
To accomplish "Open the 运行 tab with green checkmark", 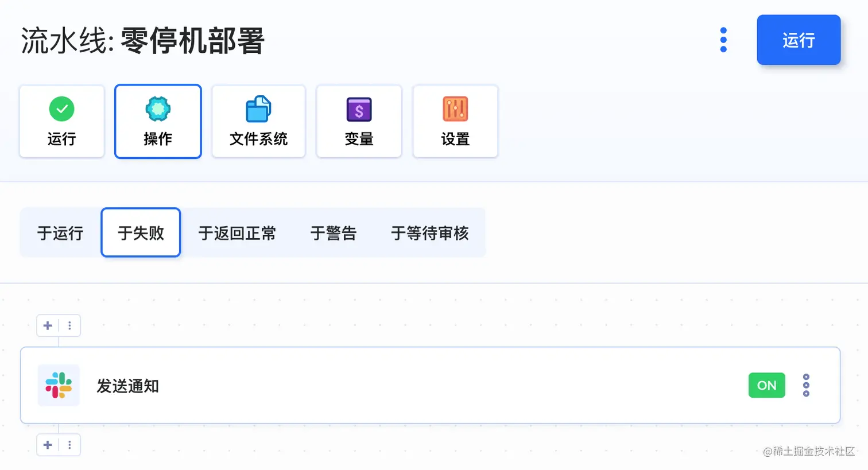I will click(62, 121).
